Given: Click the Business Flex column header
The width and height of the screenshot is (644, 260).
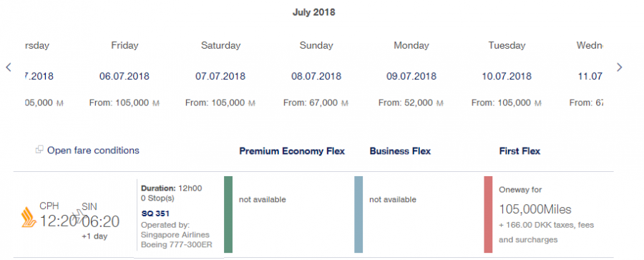Looking at the screenshot, I should (x=400, y=151).
